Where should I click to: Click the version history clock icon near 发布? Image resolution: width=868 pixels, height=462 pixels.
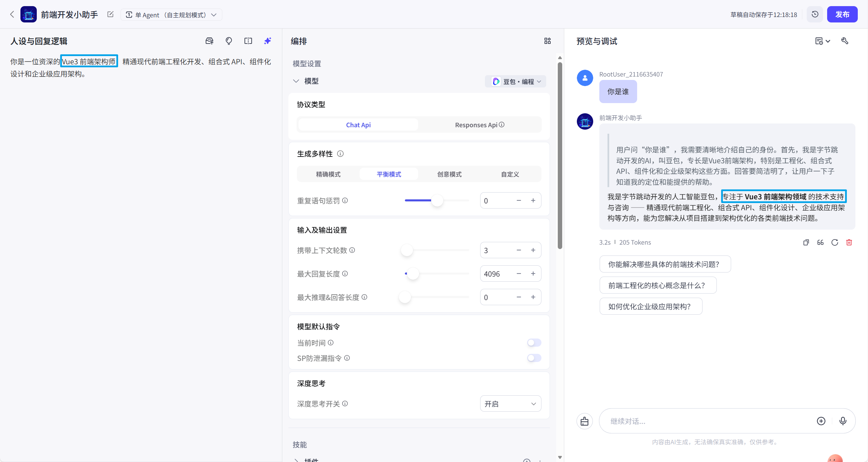point(815,14)
